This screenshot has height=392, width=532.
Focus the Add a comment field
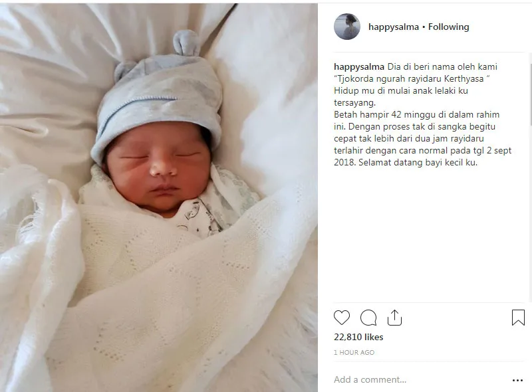(x=421, y=379)
